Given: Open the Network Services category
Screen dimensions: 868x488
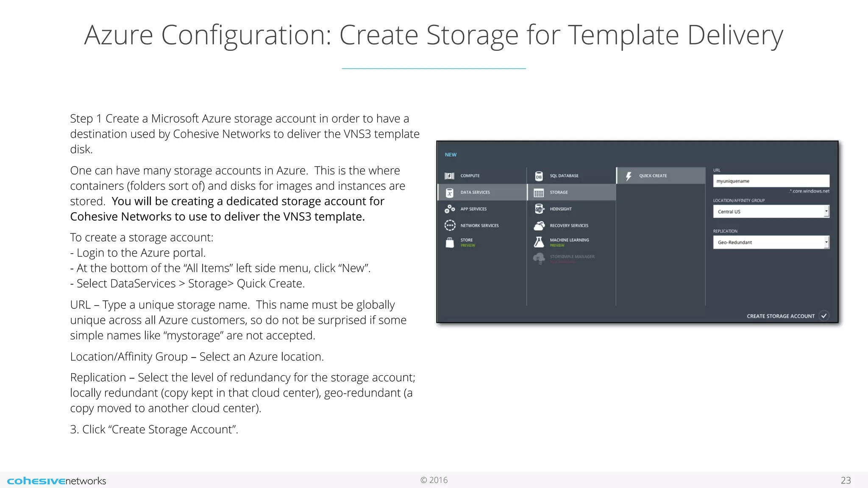Looking at the screenshot, I should click(x=482, y=225).
